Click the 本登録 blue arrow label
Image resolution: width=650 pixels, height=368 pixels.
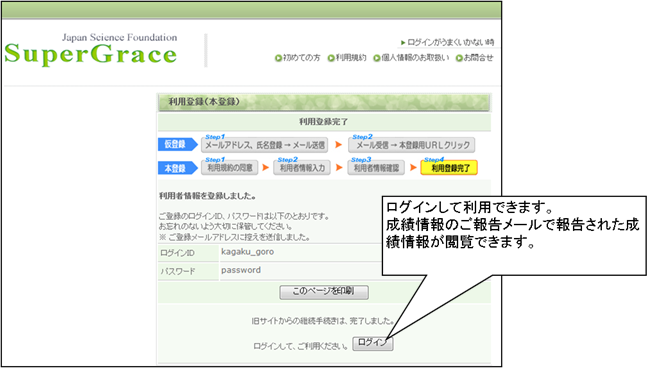[177, 168]
